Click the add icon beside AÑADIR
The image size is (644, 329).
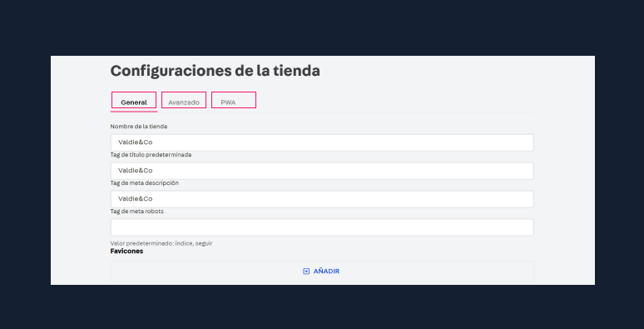(306, 272)
